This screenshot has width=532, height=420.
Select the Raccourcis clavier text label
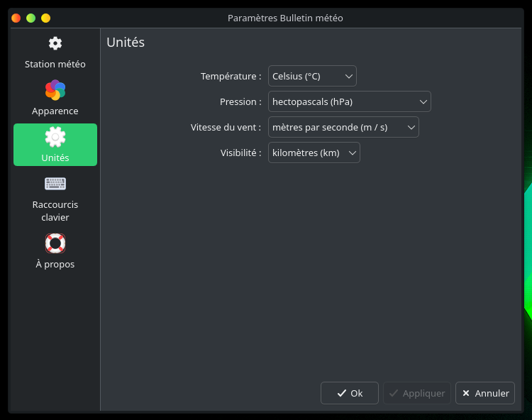[x=55, y=211]
